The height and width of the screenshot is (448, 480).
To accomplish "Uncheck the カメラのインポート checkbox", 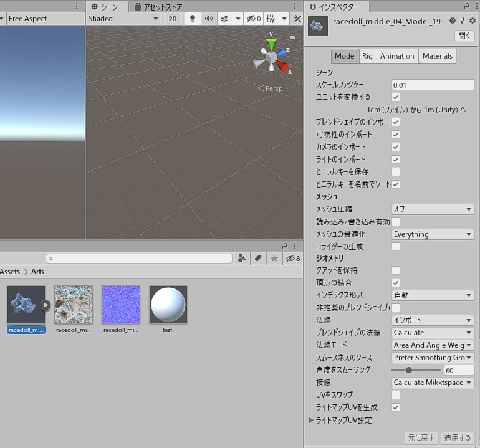I will [x=395, y=147].
